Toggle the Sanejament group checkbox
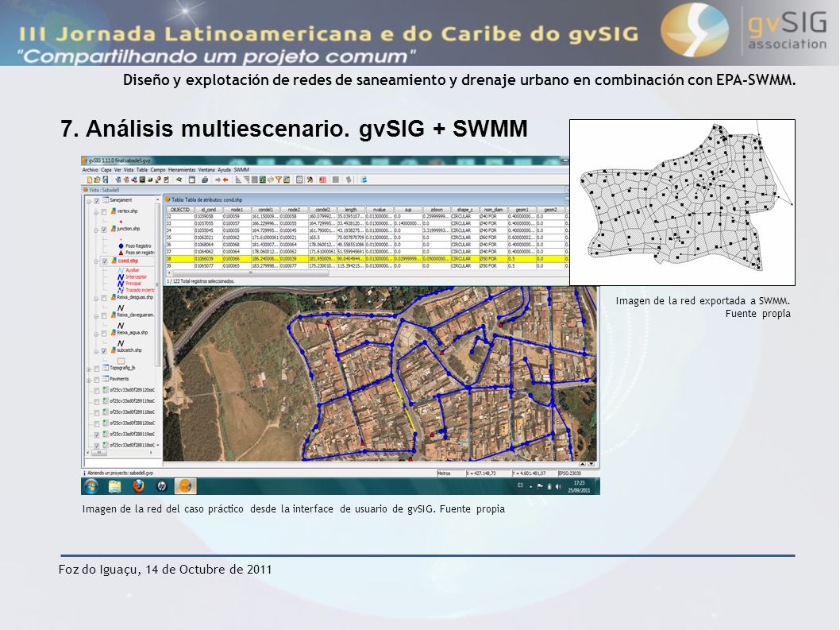840x630 pixels. point(96,201)
